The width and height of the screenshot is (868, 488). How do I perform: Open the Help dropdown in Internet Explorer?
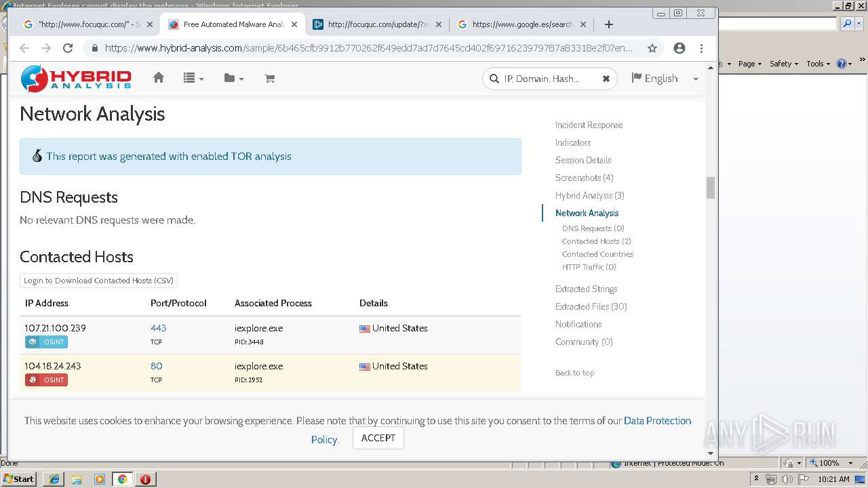pyautogui.click(x=844, y=64)
